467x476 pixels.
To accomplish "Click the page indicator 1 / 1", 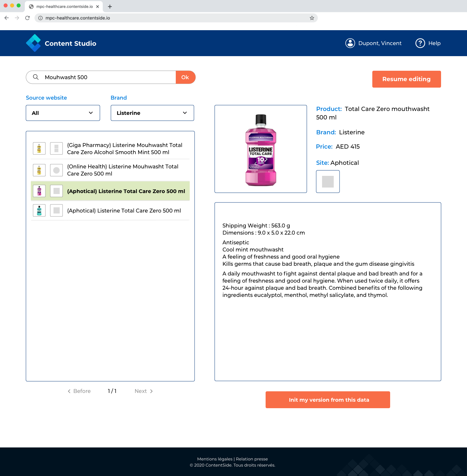I will (112, 391).
